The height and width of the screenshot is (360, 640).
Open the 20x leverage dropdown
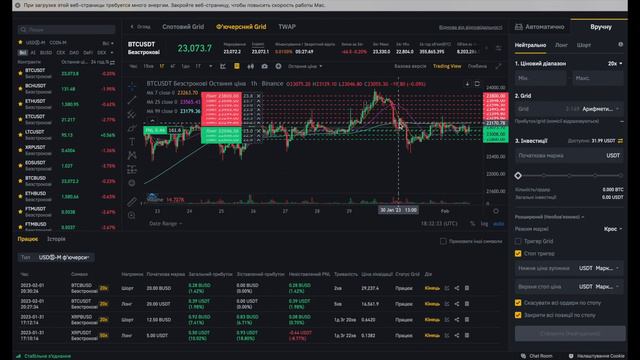[x=615, y=64]
